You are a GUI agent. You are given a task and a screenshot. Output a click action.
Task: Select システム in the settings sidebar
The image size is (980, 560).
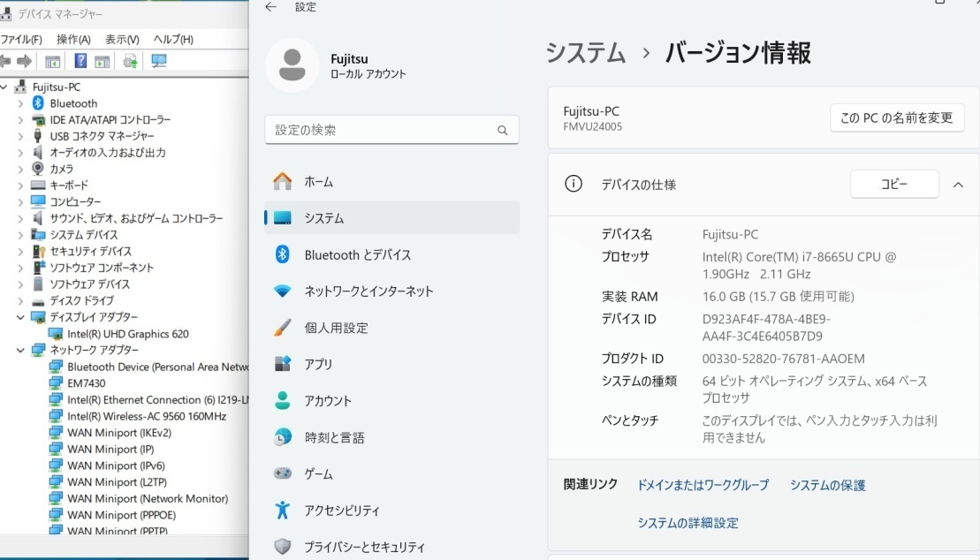391,217
